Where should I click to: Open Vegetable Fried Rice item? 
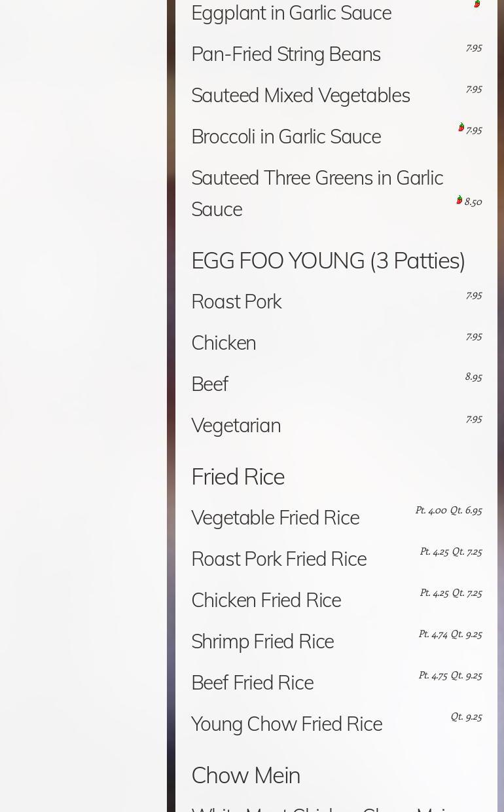point(275,518)
